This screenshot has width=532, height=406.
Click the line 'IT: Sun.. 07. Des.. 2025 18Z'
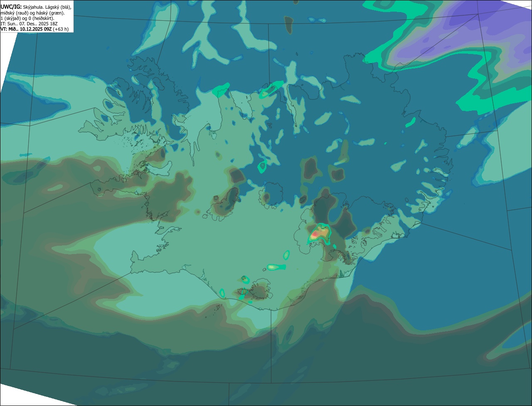click(29, 24)
